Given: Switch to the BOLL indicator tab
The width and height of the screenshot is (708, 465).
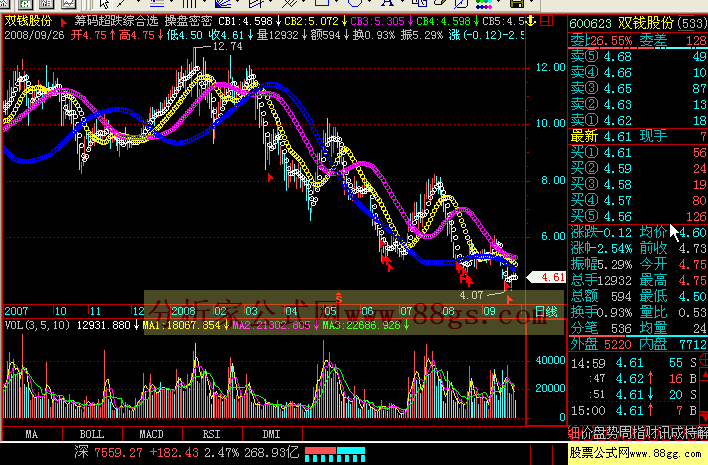Looking at the screenshot, I should (x=92, y=434).
